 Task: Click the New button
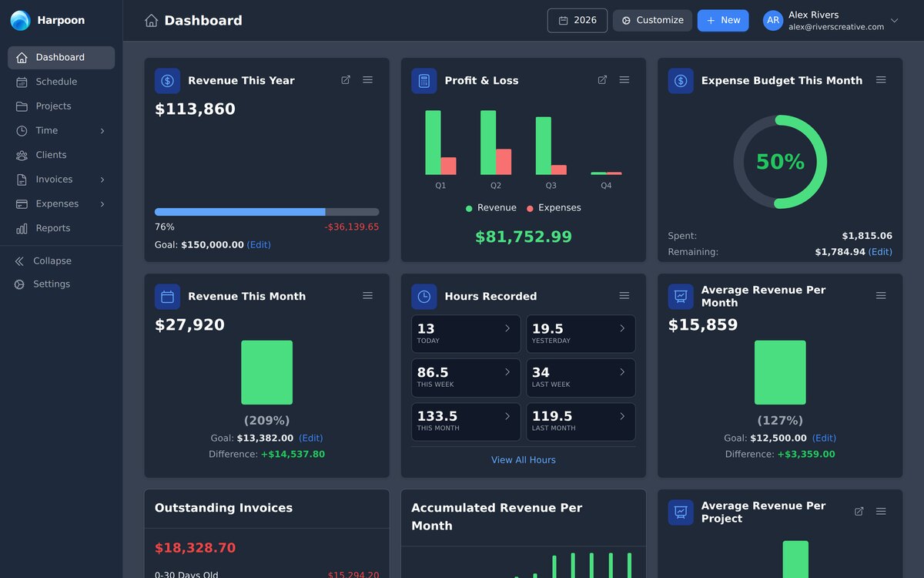click(723, 21)
